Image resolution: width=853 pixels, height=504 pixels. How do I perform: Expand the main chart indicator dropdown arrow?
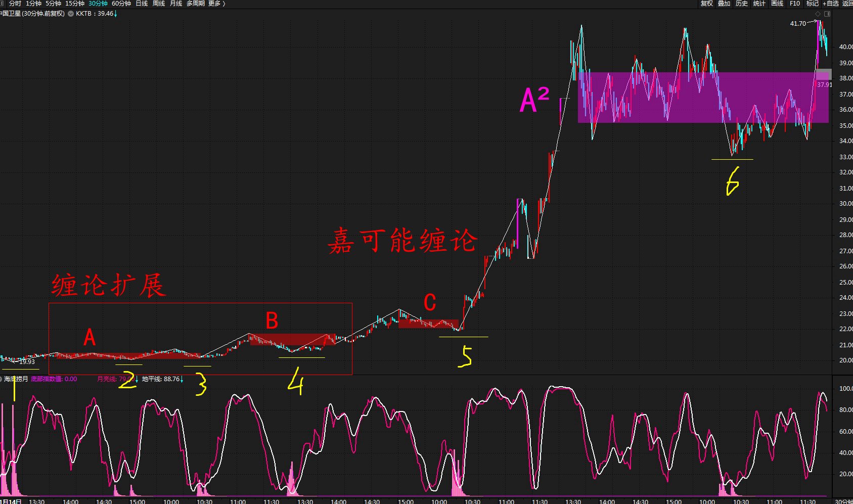(x=70, y=14)
